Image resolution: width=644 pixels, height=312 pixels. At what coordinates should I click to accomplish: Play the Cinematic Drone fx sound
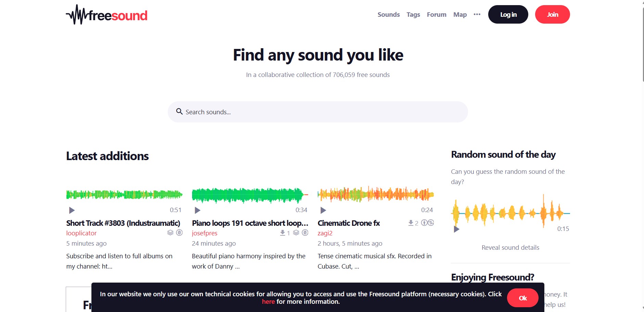pos(323,210)
